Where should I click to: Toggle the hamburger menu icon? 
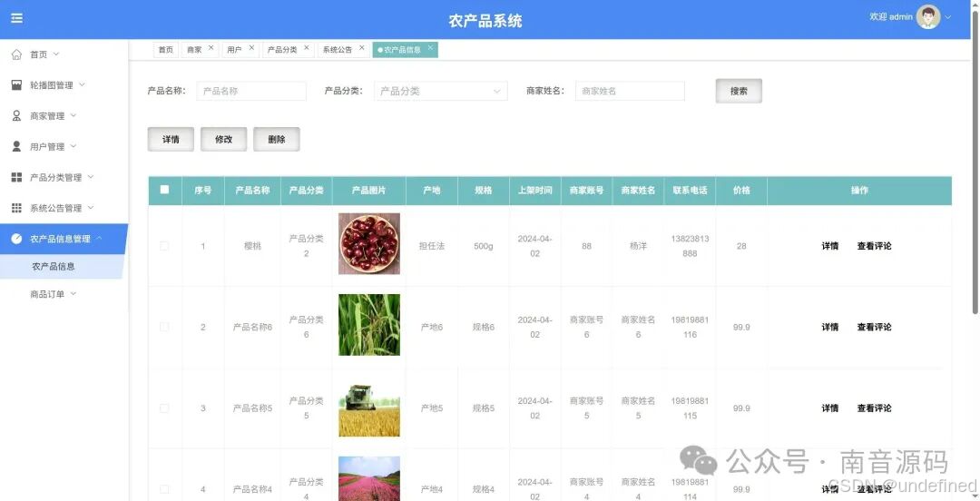(17, 18)
